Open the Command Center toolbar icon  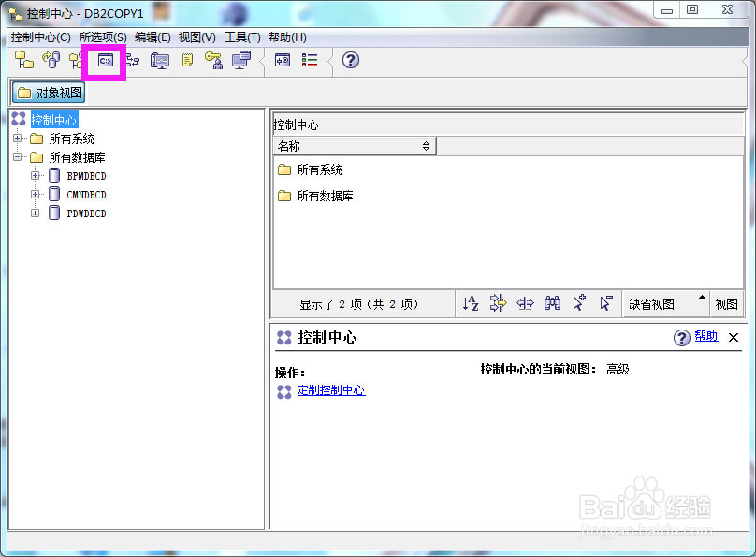click(106, 60)
